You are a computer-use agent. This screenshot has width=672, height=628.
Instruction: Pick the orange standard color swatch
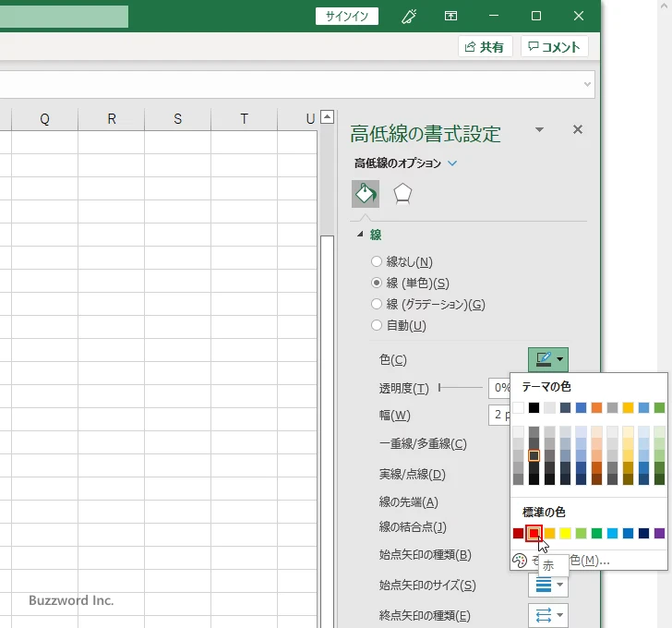(x=549, y=533)
